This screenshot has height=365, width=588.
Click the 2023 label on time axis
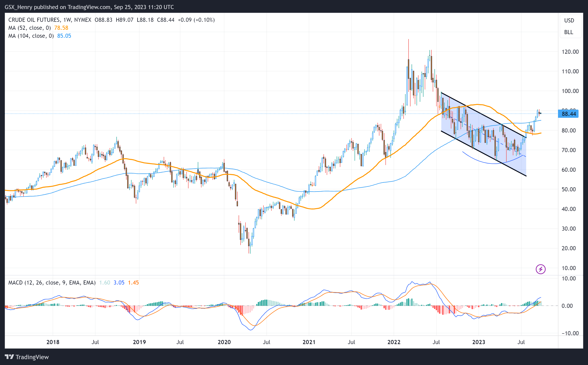tap(479, 342)
